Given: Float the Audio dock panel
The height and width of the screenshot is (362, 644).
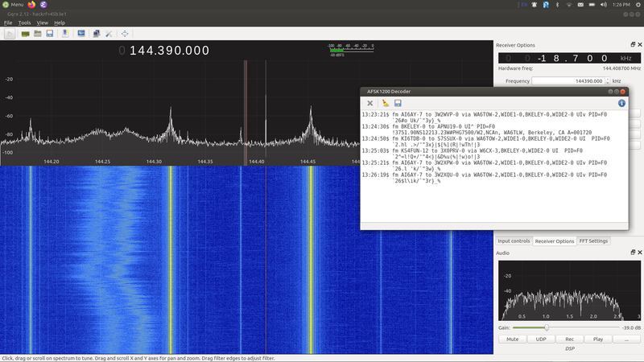Looking at the screenshot, I should coord(633,253).
